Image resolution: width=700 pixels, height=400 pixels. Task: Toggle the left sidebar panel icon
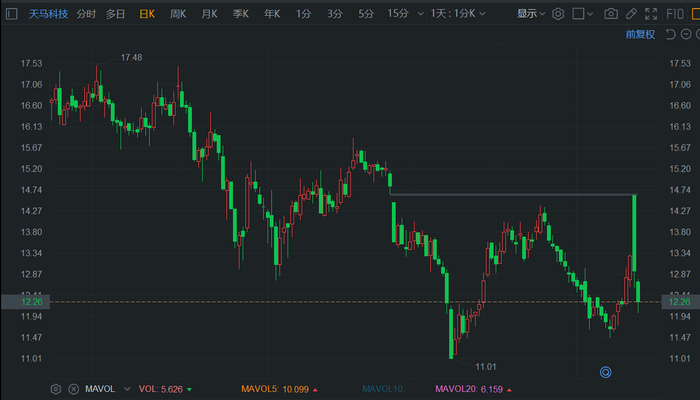11,14
